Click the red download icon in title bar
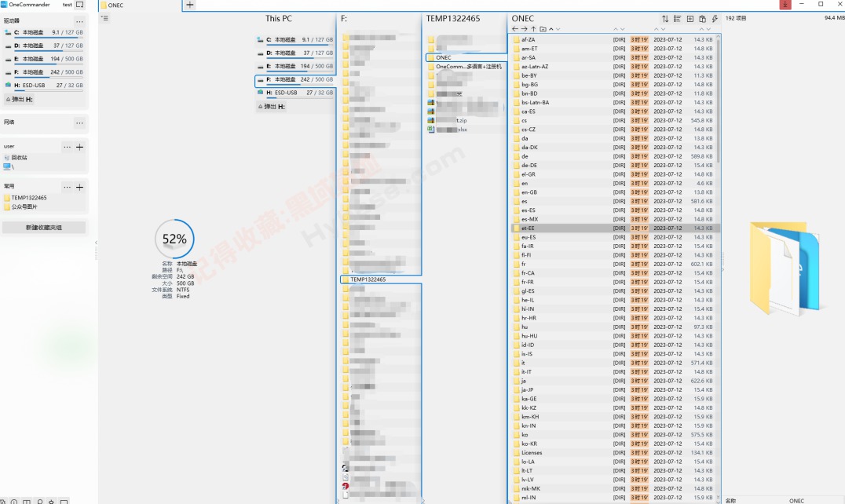Screen dimensions: 845x504 tap(785, 4)
